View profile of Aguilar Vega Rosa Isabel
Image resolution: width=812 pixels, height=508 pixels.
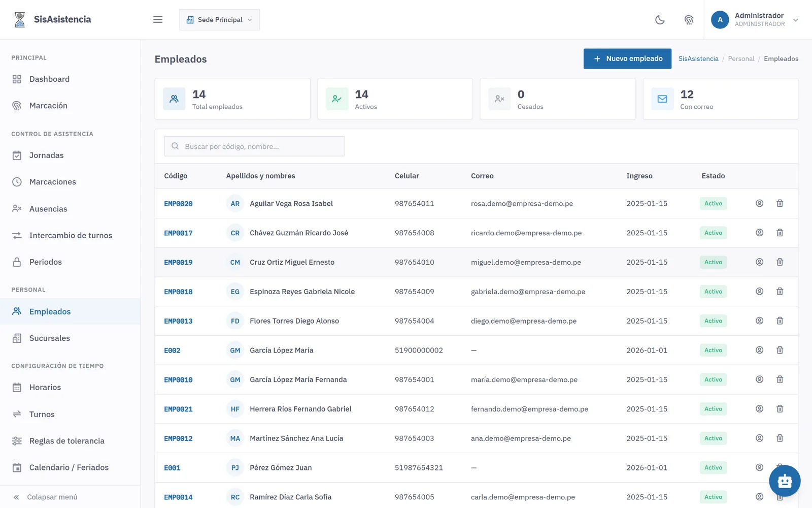pos(759,203)
